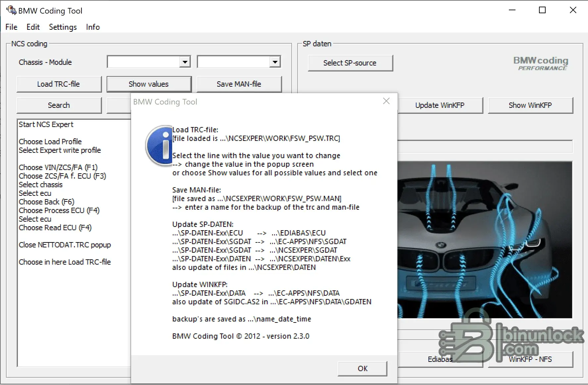Screen dimensions: 588x385
Task: Minimize the BMW Coding Tool window
Action: tap(512, 10)
